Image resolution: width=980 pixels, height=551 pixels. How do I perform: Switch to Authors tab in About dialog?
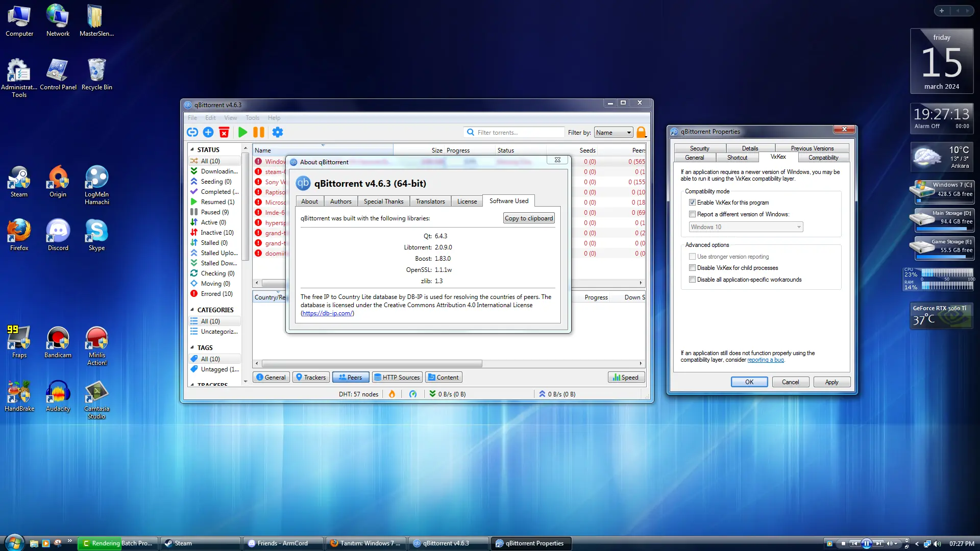pos(340,202)
